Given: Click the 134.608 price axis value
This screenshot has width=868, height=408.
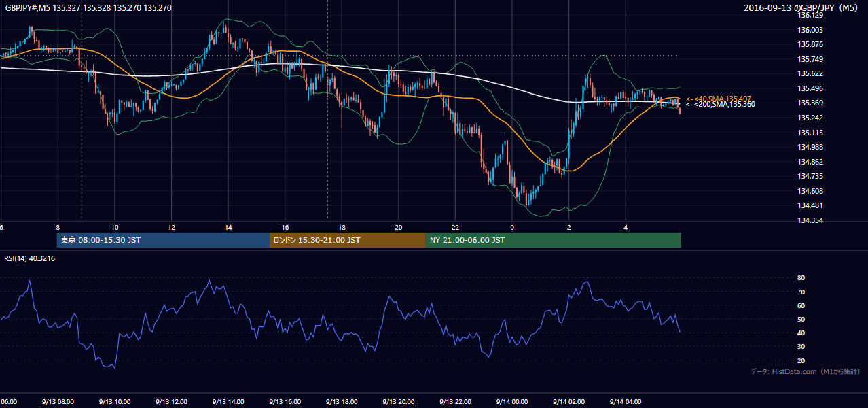Looking at the screenshot, I should click(x=810, y=191).
